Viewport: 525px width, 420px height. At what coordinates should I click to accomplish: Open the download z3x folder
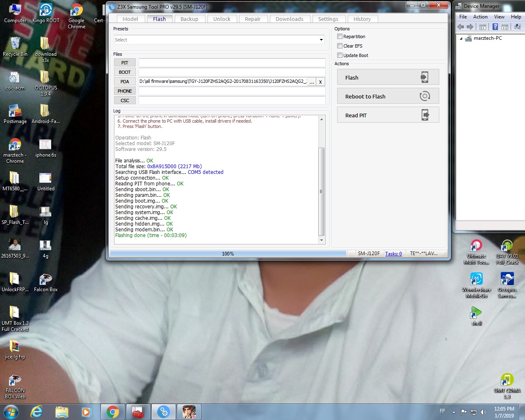pos(46,50)
